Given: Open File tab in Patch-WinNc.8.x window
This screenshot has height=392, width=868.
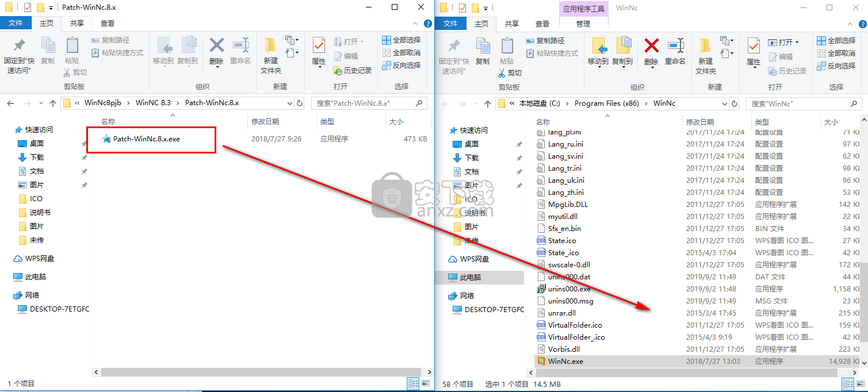Looking at the screenshot, I should point(16,23).
